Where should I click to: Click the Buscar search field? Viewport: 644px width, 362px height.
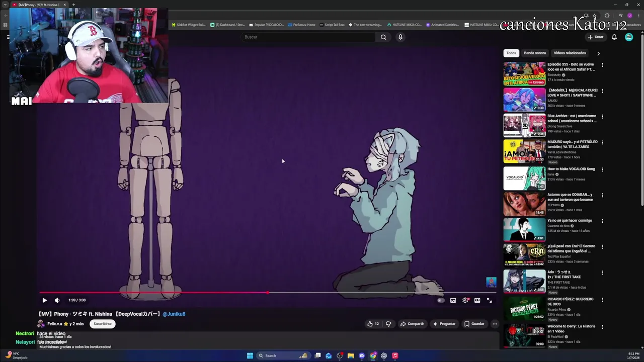[x=308, y=37]
